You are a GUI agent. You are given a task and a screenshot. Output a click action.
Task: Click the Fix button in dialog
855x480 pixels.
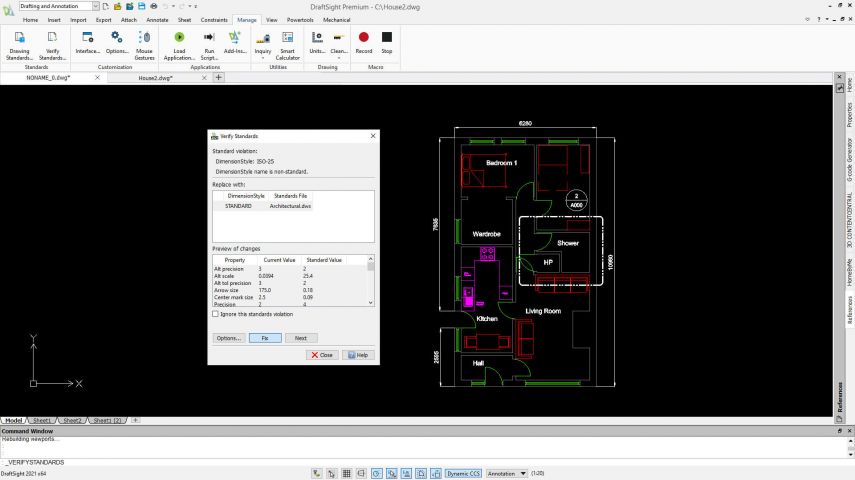click(x=265, y=338)
